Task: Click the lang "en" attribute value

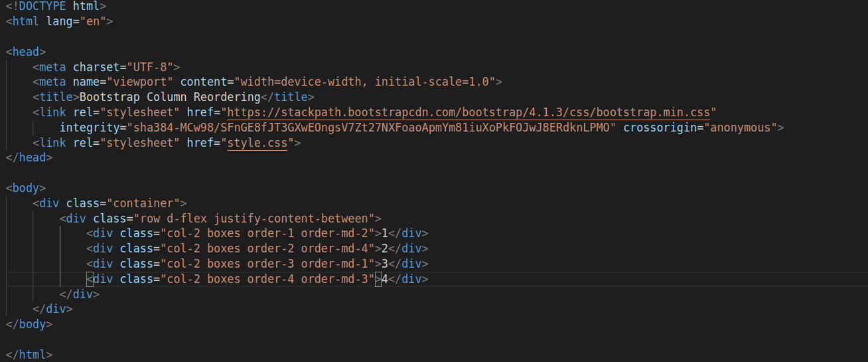Action: point(96,21)
